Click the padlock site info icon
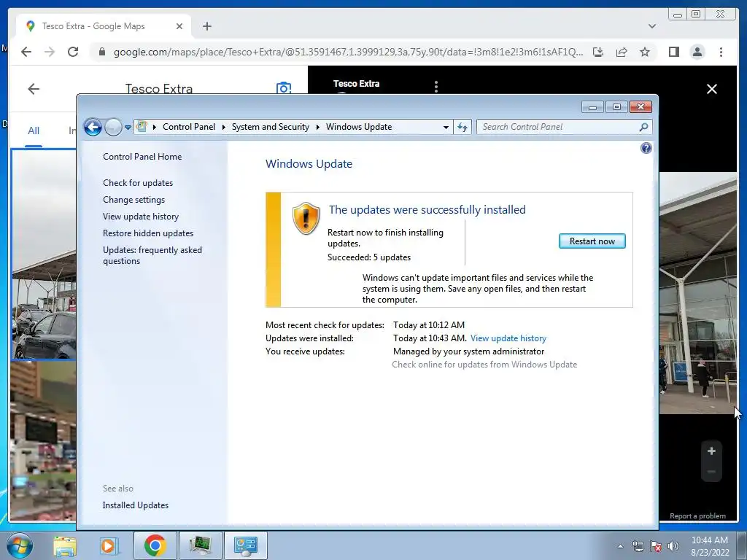The width and height of the screenshot is (747, 560). click(101, 52)
